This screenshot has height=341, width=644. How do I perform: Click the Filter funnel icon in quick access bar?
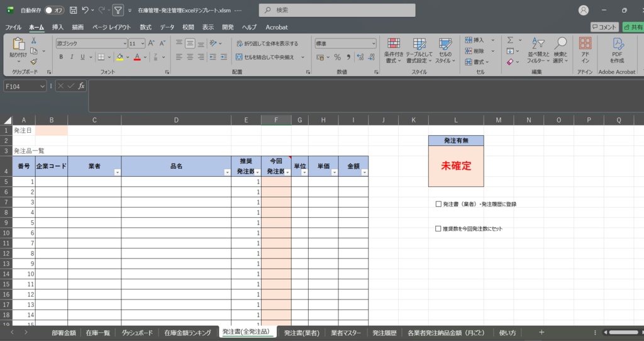[x=118, y=10]
